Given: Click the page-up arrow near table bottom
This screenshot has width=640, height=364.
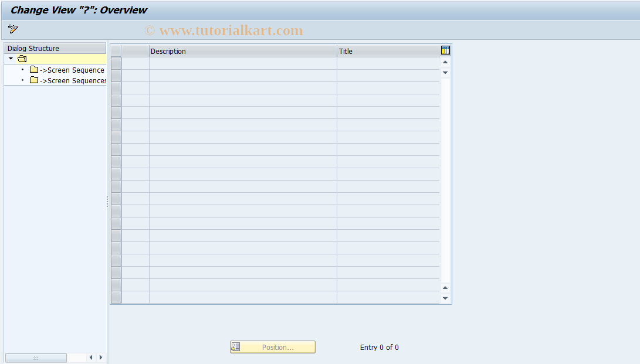Looking at the screenshot, I should (x=445, y=288).
